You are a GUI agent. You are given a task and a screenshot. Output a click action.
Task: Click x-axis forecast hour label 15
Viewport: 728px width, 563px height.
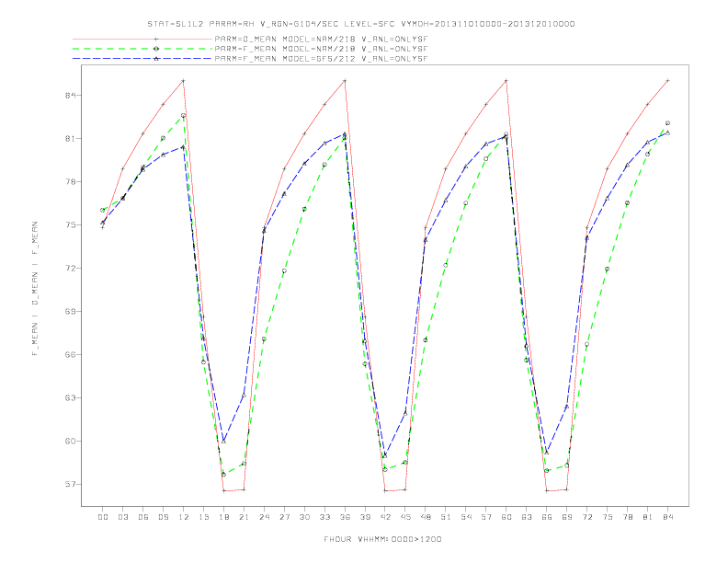point(204,517)
